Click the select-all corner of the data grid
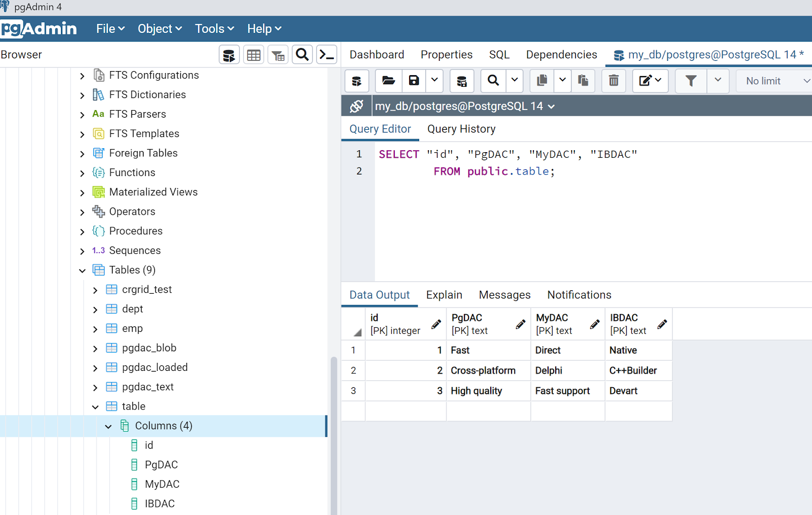812x515 pixels. (x=354, y=324)
